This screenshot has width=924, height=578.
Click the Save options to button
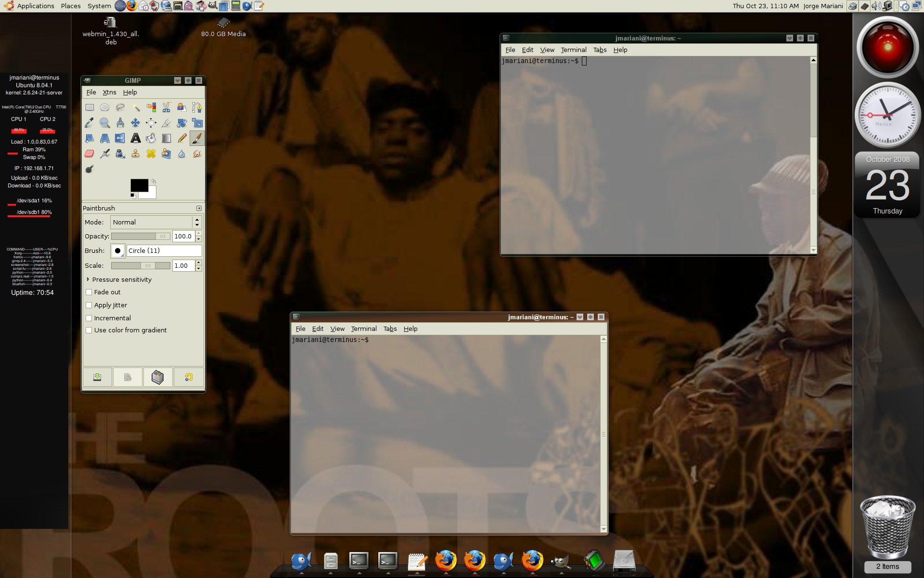pos(97,377)
